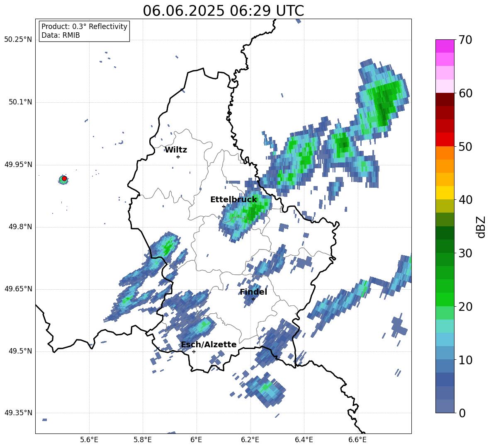Click the cross marker below Findel

click(x=253, y=299)
